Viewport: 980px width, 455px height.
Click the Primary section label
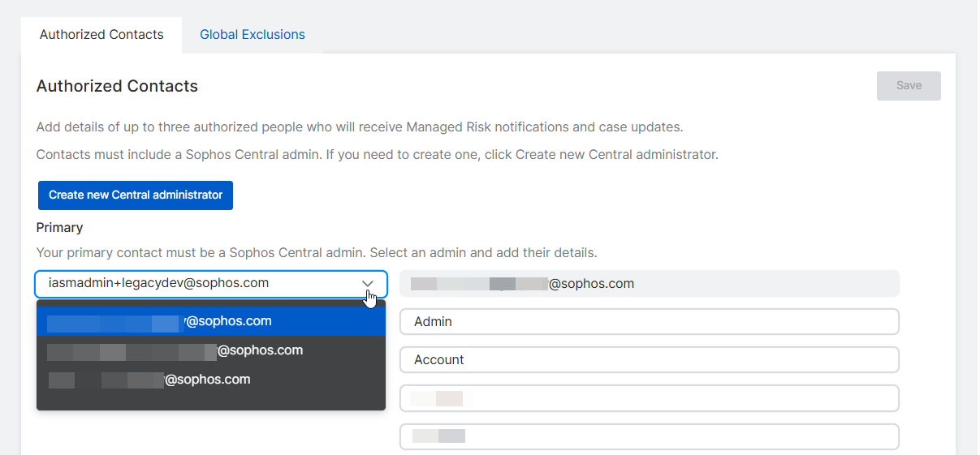pyautogui.click(x=59, y=227)
